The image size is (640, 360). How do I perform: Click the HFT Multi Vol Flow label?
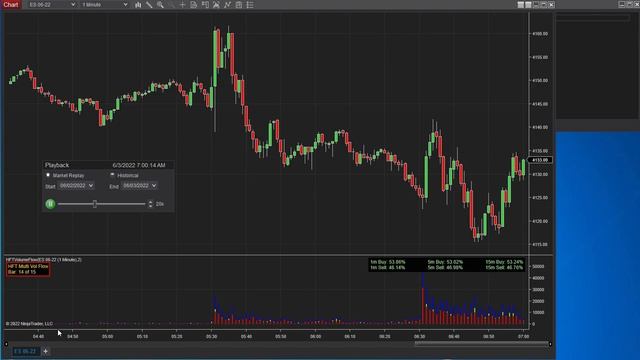[28, 267]
